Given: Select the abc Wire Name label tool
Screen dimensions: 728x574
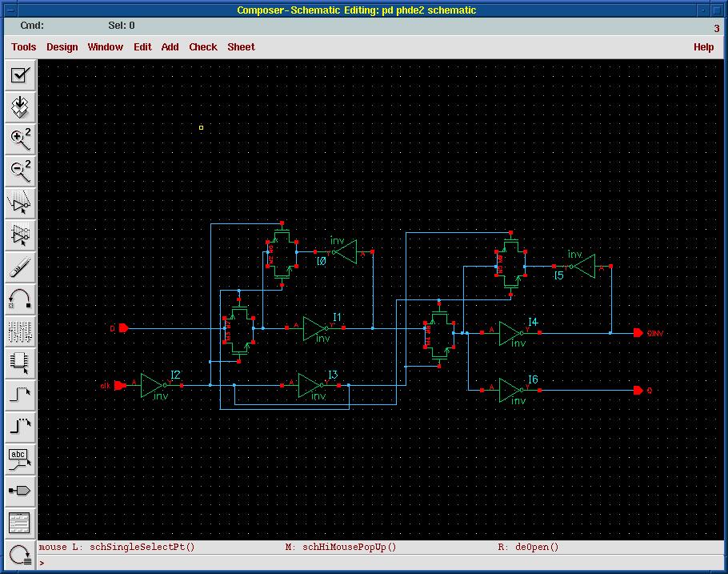Looking at the screenshot, I should [x=19, y=459].
